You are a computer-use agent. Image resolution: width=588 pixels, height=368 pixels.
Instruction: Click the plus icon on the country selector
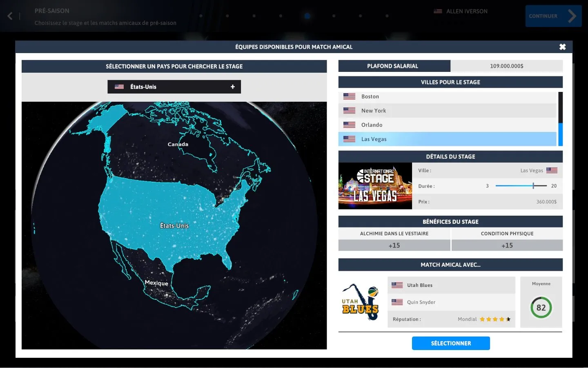point(233,87)
